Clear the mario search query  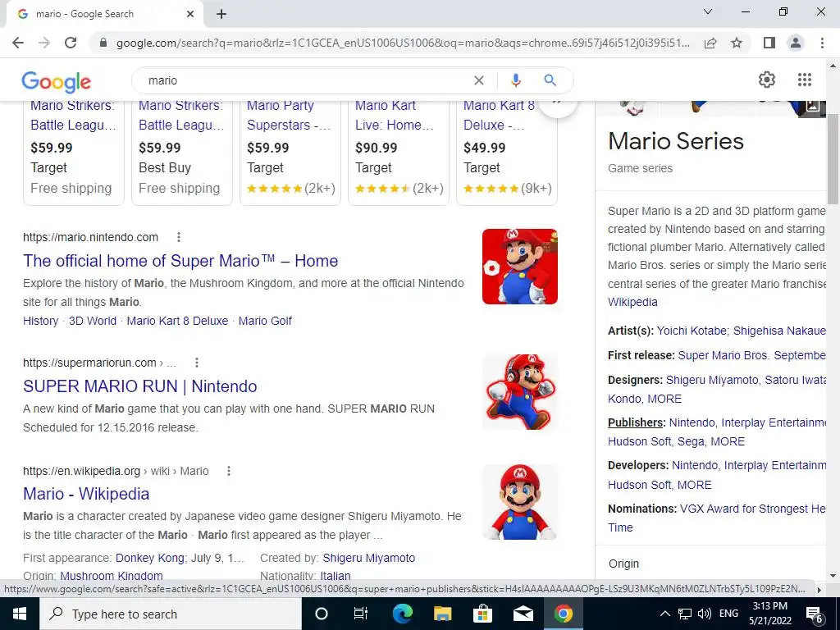479,80
